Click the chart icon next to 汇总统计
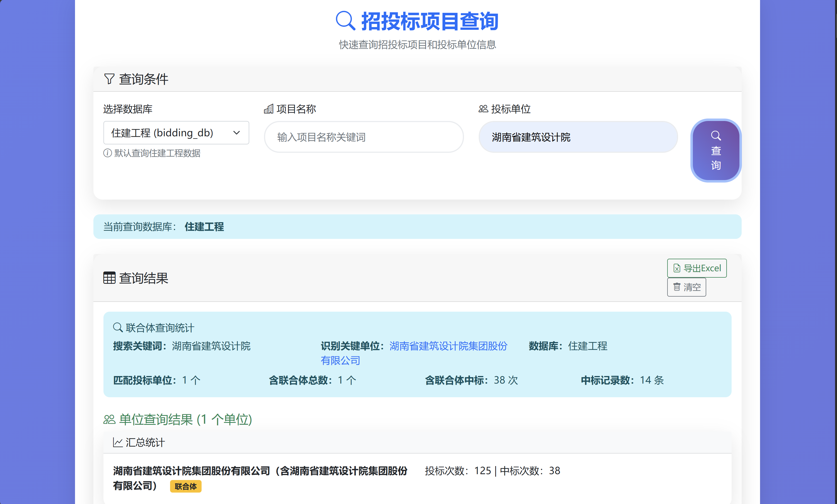This screenshot has height=504, width=837. tap(118, 442)
